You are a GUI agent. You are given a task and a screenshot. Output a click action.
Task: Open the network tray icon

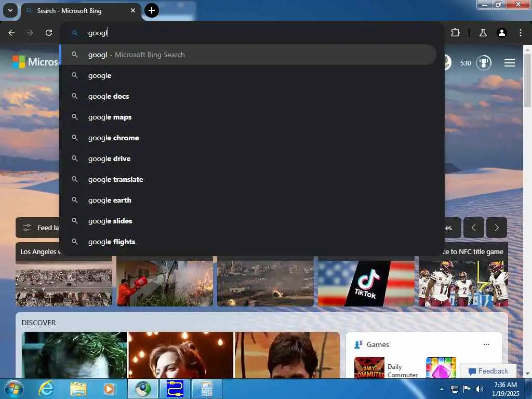454,389
